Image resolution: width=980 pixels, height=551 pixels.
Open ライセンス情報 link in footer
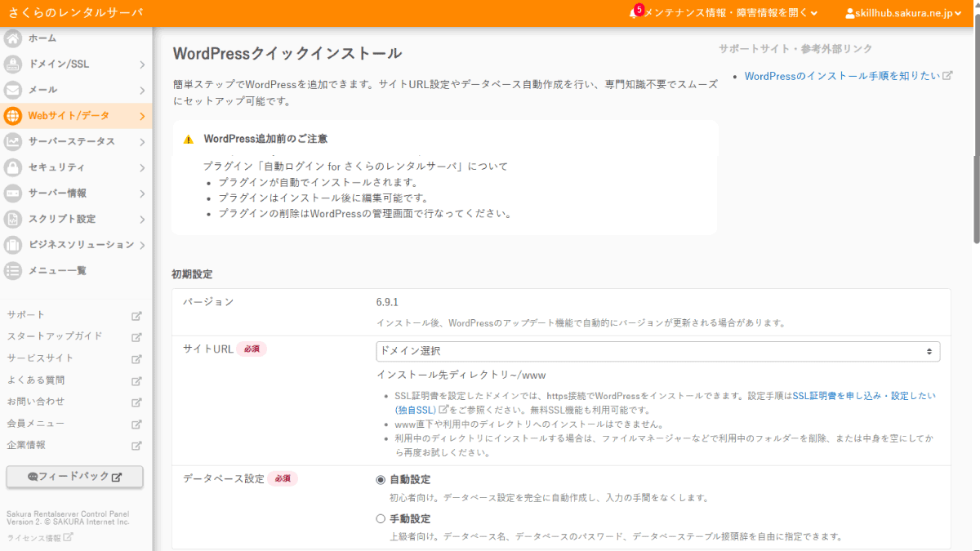point(33,538)
